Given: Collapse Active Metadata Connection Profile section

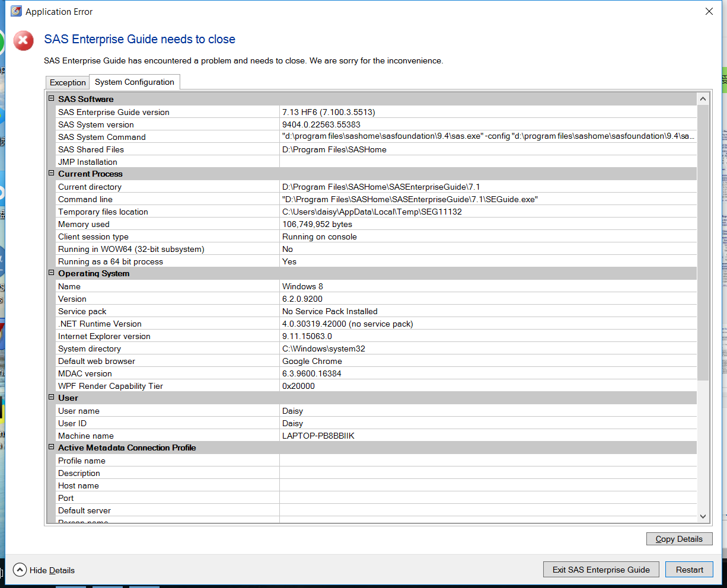Looking at the screenshot, I should point(52,447).
